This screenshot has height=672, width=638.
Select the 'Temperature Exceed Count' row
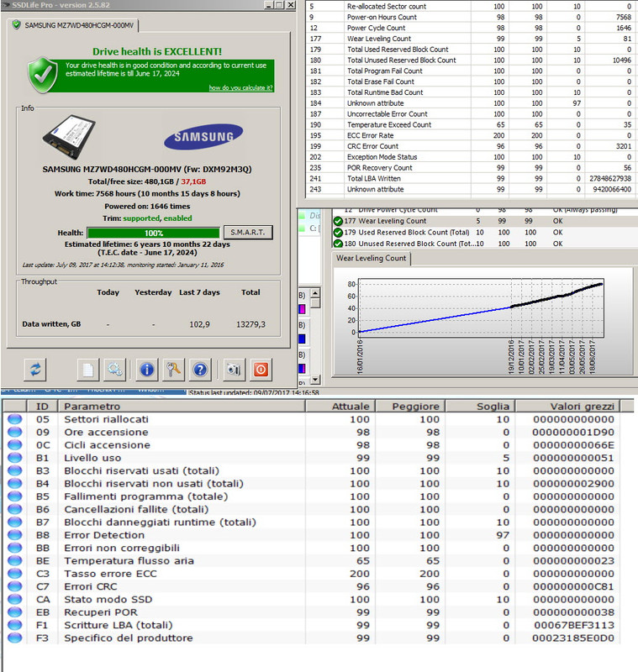pos(471,124)
